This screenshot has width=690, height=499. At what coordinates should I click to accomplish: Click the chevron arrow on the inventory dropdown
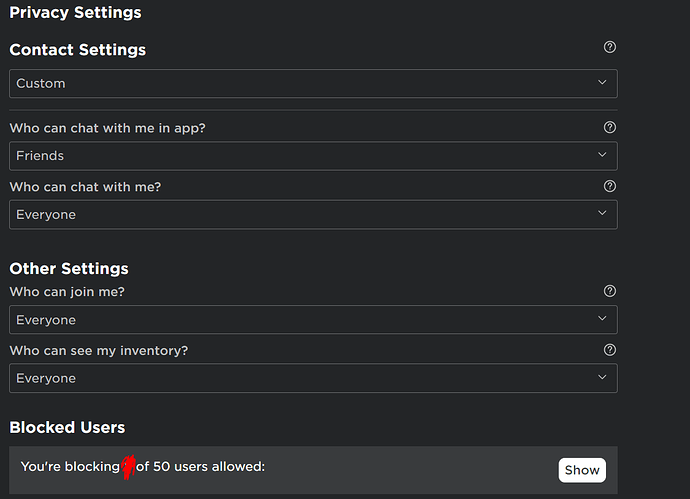tap(601, 378)
